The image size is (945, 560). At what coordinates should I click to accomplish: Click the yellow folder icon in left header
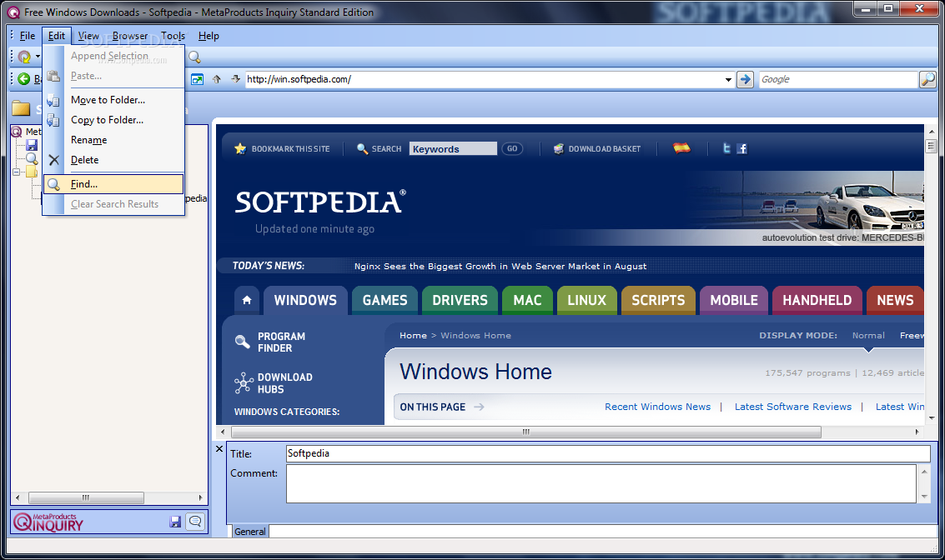click(21, 108)
